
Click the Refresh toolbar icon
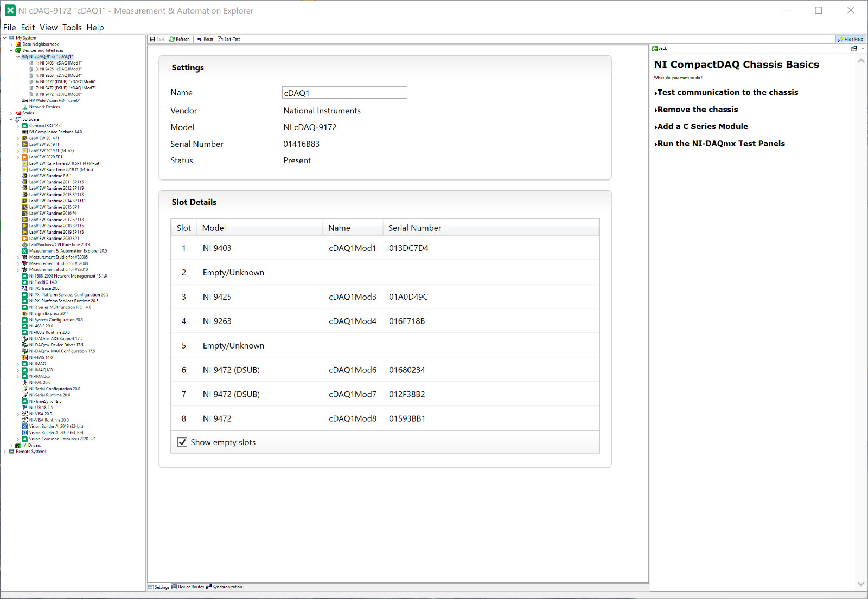172,40
